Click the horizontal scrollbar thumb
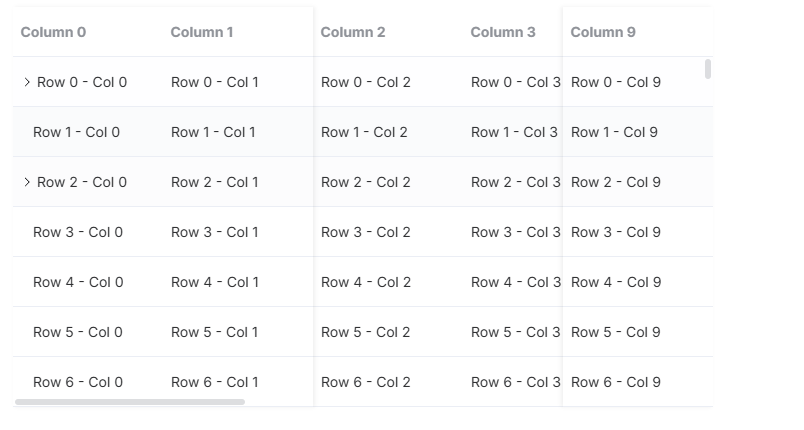 point(130,402)
